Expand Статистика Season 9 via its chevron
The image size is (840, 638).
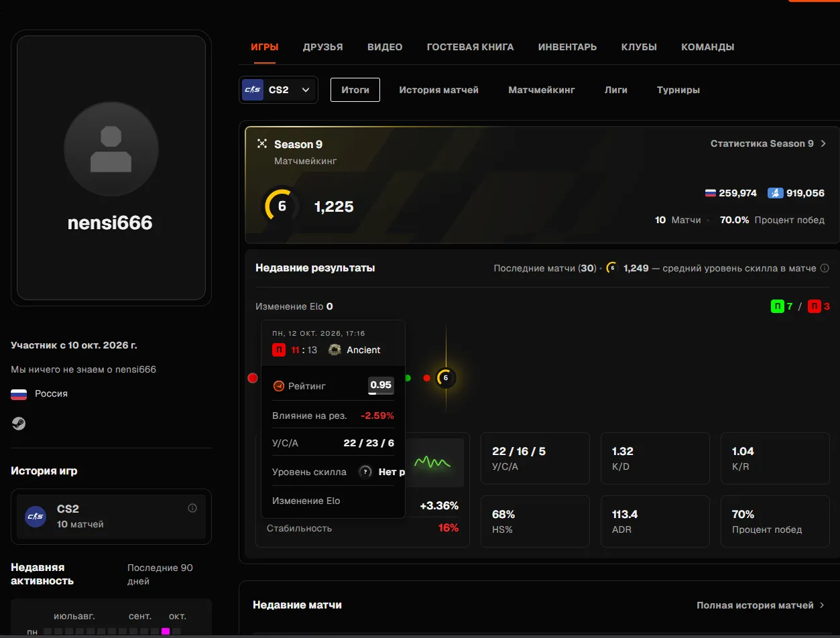click(x=823, y=143)
